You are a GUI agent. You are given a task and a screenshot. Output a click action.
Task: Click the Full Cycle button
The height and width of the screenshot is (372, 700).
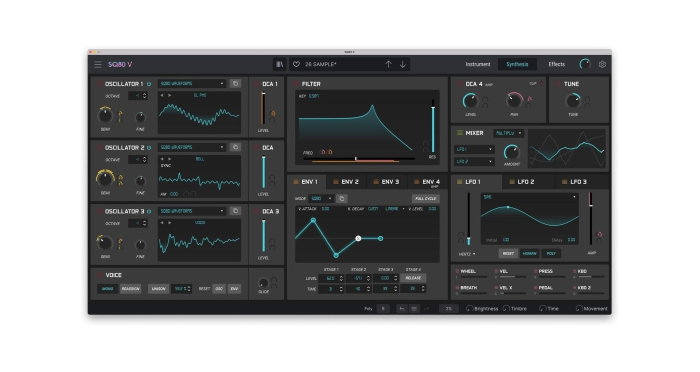(x=425, y=199)
